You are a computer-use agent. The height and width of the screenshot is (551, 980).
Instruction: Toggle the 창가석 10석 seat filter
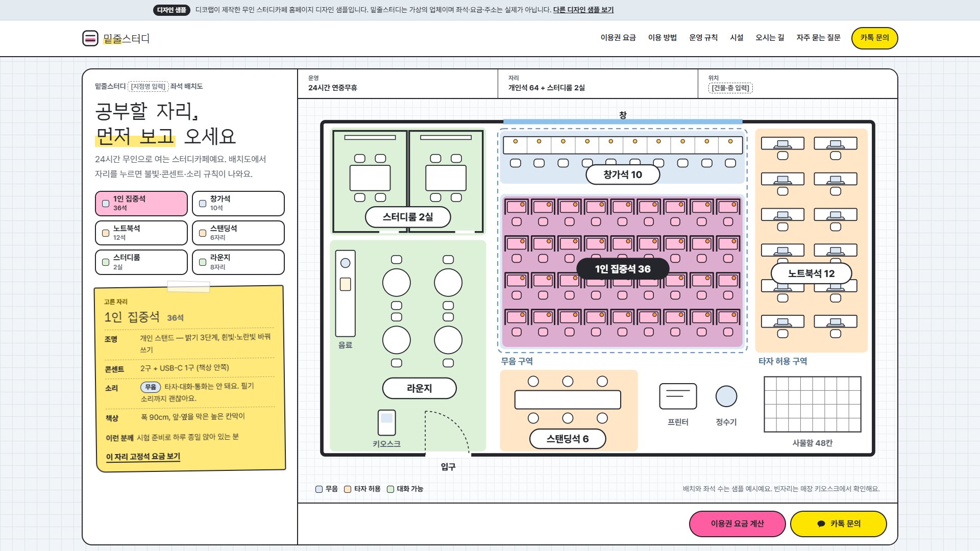(x=238, y=204)
